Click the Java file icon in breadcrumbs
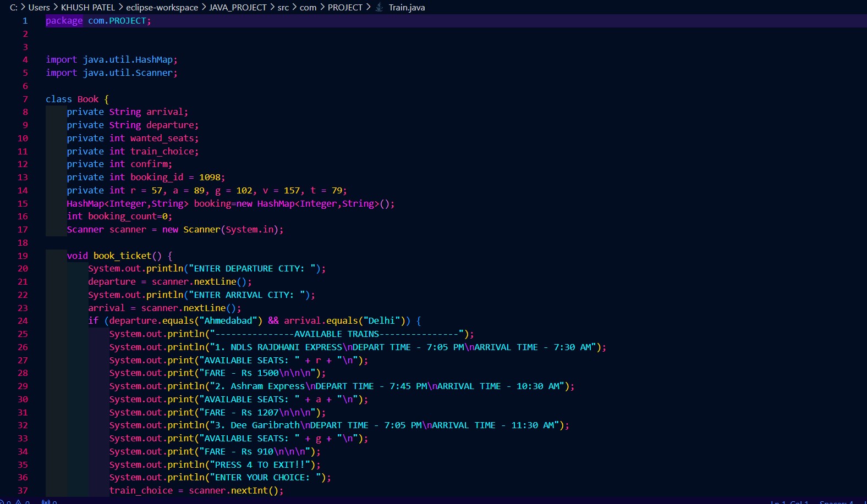This screenshot has height=504, width=867. (379, 7)
